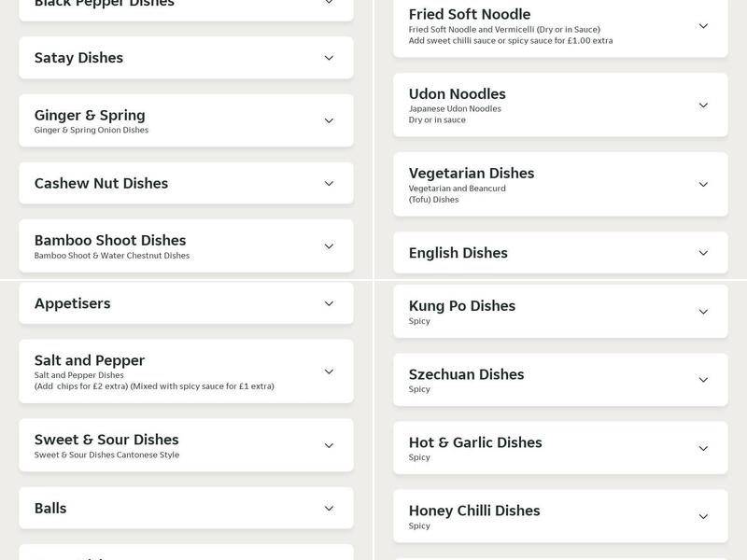
Task: Expand the Satay Dishes section
Action: tap(328, 57)
